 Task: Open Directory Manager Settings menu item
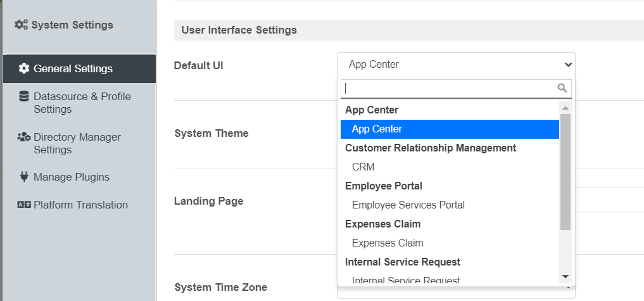(x=77, y=143)
